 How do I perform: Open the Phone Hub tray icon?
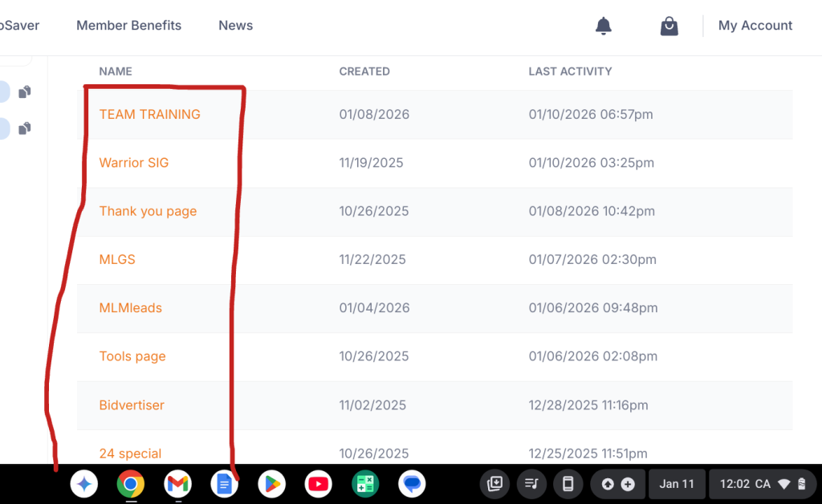click(x=568, y=484)
